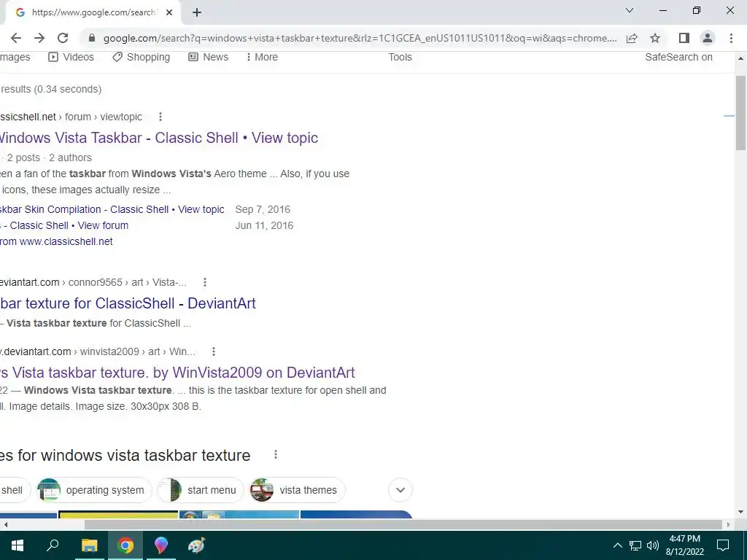Open the search Tools options

400,57
